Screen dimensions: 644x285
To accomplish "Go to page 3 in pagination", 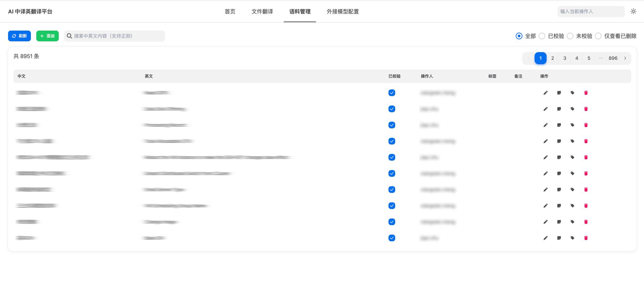I will [x=565, y=58].
